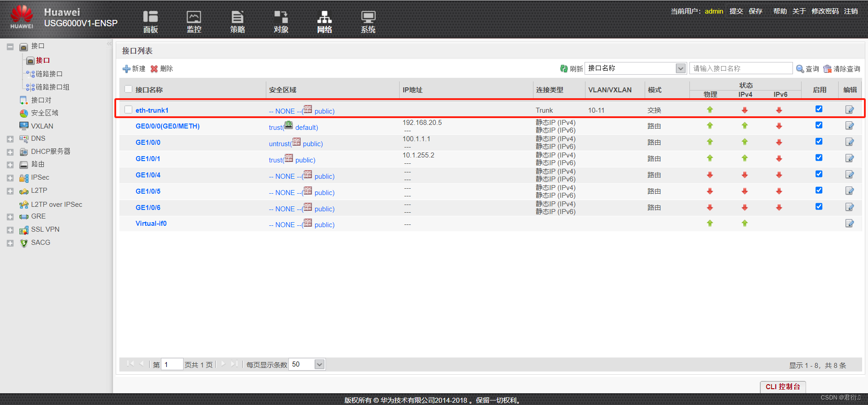
Task: Expand the L2TP tree node
Action: [x=10, y=191]
